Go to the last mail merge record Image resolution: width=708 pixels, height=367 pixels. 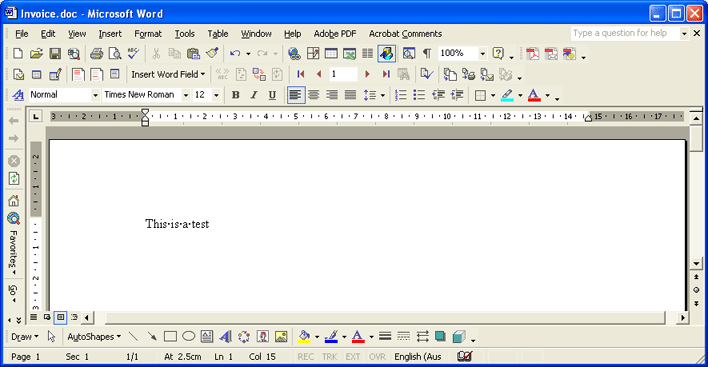(386, 74)
